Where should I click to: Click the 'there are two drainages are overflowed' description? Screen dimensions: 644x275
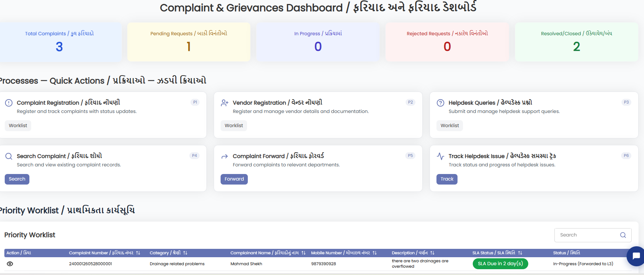pos(420,264)
